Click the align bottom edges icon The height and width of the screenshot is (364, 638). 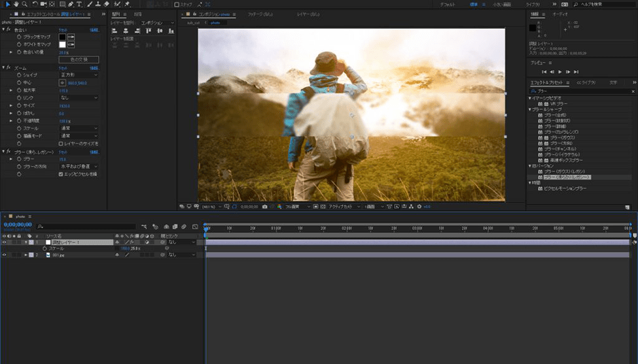(x=171, y=31)
